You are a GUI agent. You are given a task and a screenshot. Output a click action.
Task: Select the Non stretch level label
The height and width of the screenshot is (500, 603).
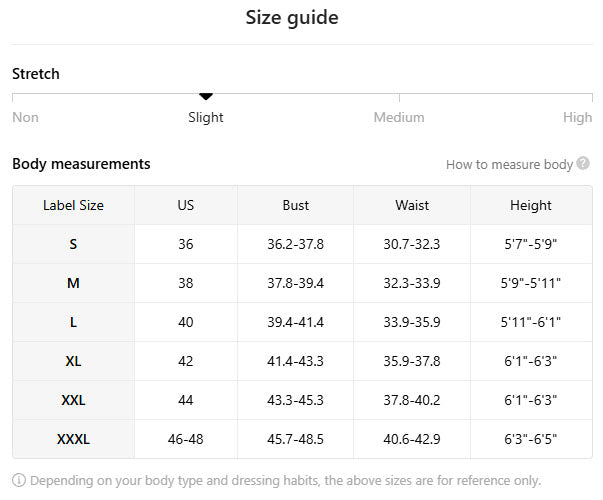tap(26, 117)
